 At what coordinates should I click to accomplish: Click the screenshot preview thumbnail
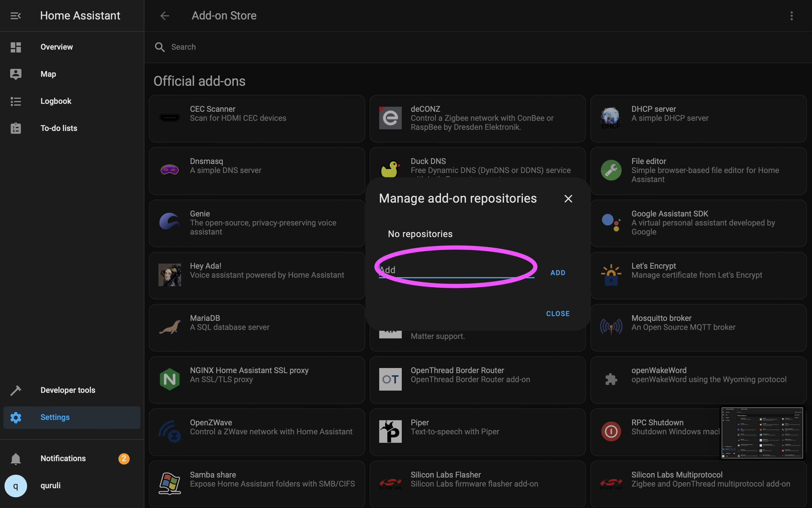(762, 433)
